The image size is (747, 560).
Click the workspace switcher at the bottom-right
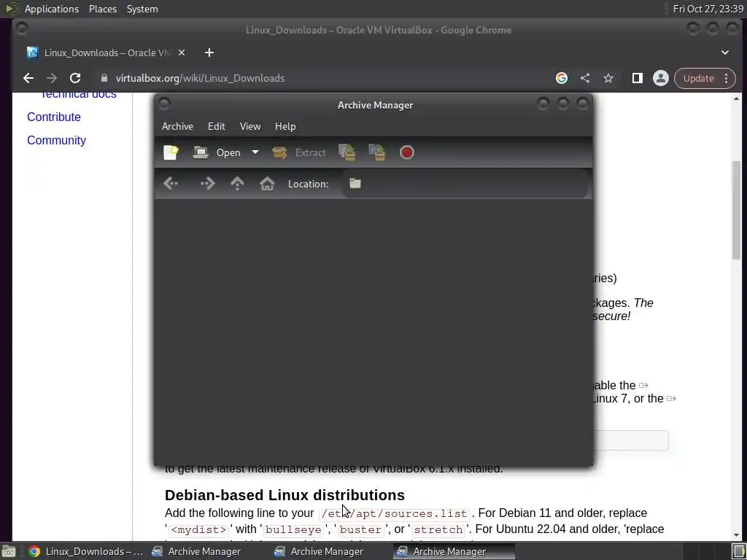[740, 551]
